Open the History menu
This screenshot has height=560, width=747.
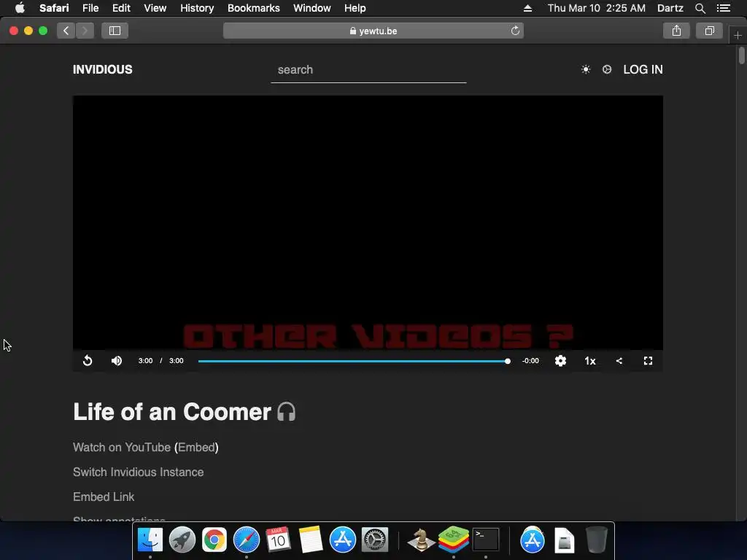click(x=197, y=8)
